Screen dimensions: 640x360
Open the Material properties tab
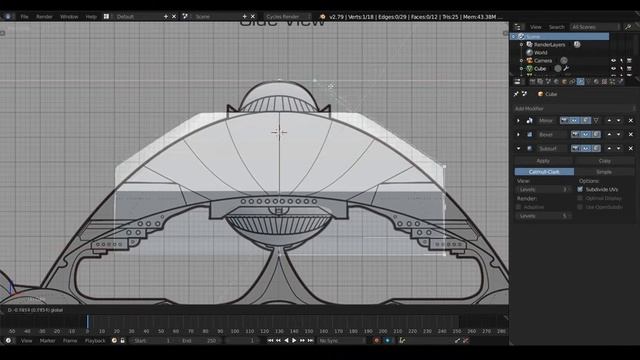click(596, 82)
